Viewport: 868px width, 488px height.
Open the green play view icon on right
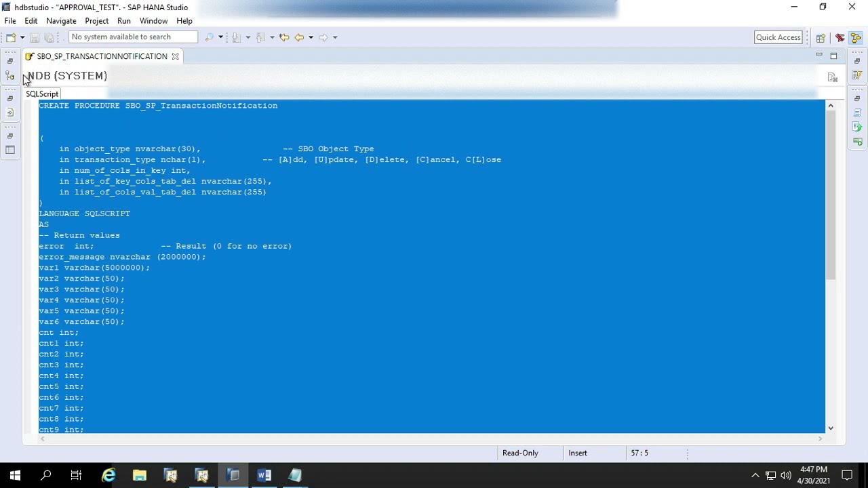pyautogui.click(x=857, y=141)
